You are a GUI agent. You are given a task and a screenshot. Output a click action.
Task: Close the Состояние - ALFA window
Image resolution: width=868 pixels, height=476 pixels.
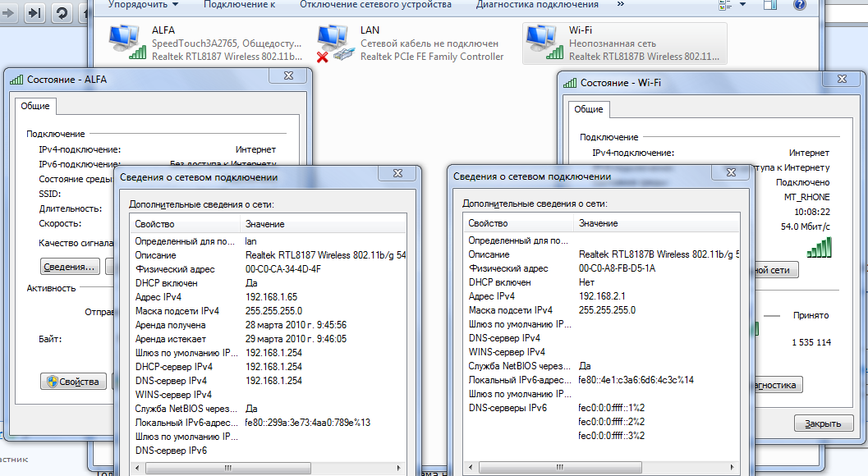pos(288,76)
